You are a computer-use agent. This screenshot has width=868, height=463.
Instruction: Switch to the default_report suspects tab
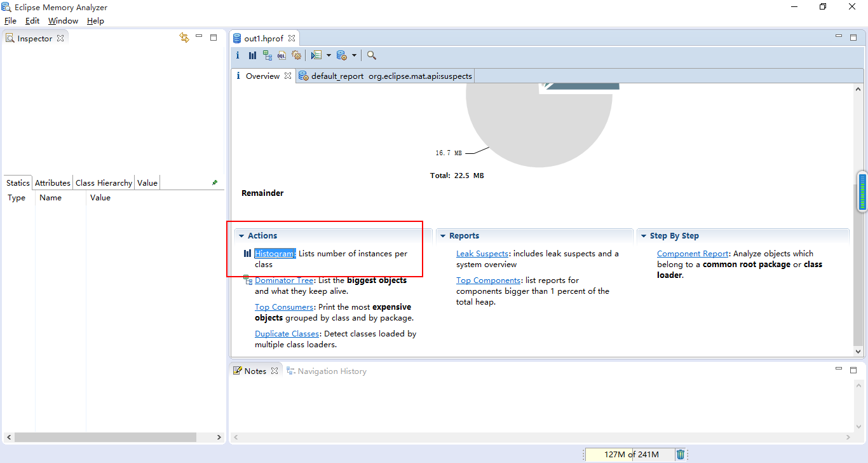(x=385, y=76)
